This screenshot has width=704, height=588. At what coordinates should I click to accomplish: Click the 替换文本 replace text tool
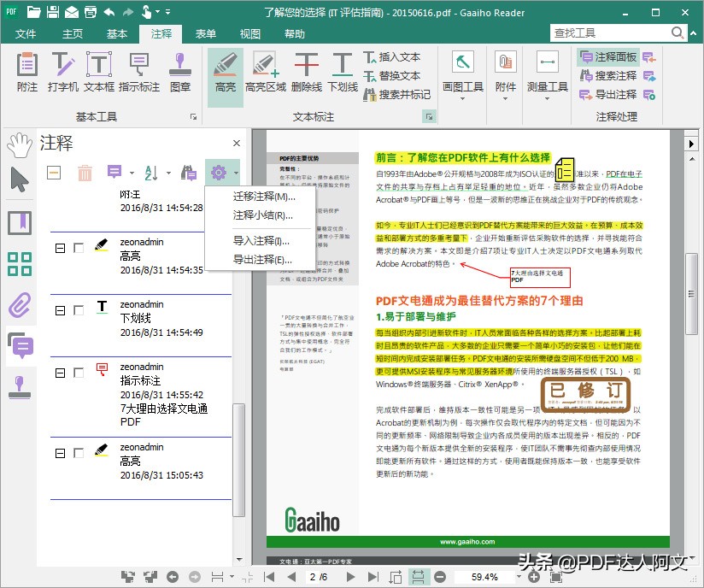click(x=391, y=76)
